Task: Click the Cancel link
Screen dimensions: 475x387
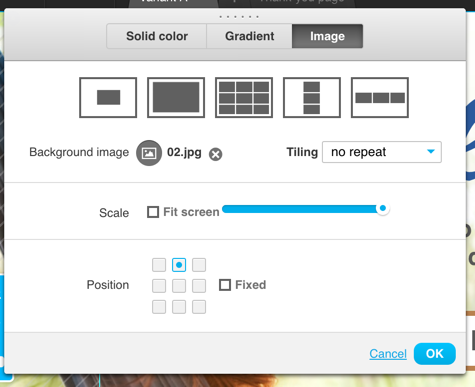Action: click(x=388, y=354)
